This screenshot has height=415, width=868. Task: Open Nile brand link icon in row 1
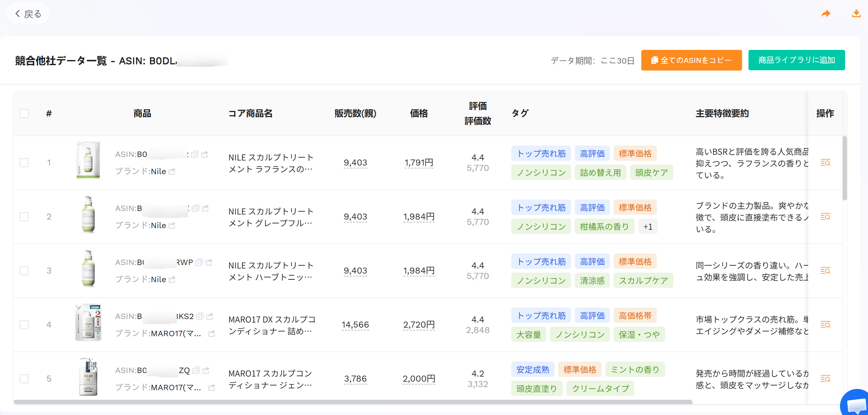[x=172, y=172]
